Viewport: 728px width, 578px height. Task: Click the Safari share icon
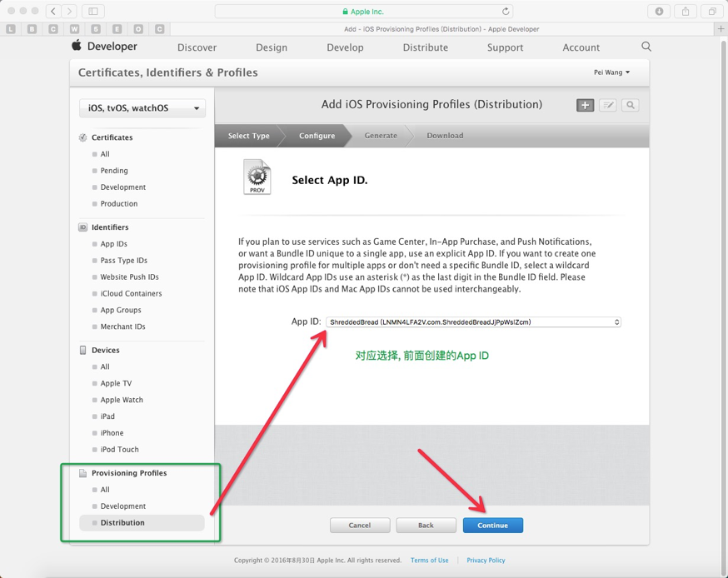(x=686, y=11)
